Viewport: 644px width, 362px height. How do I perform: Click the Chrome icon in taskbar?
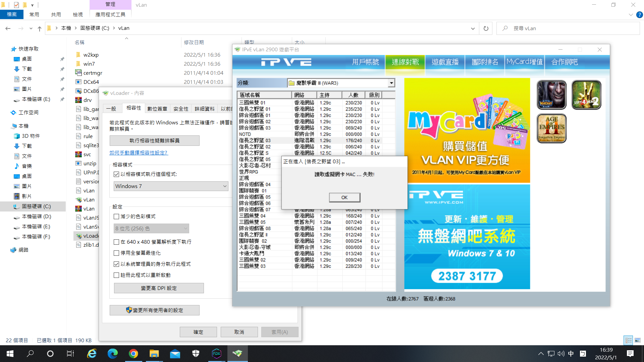coord(133,354)
